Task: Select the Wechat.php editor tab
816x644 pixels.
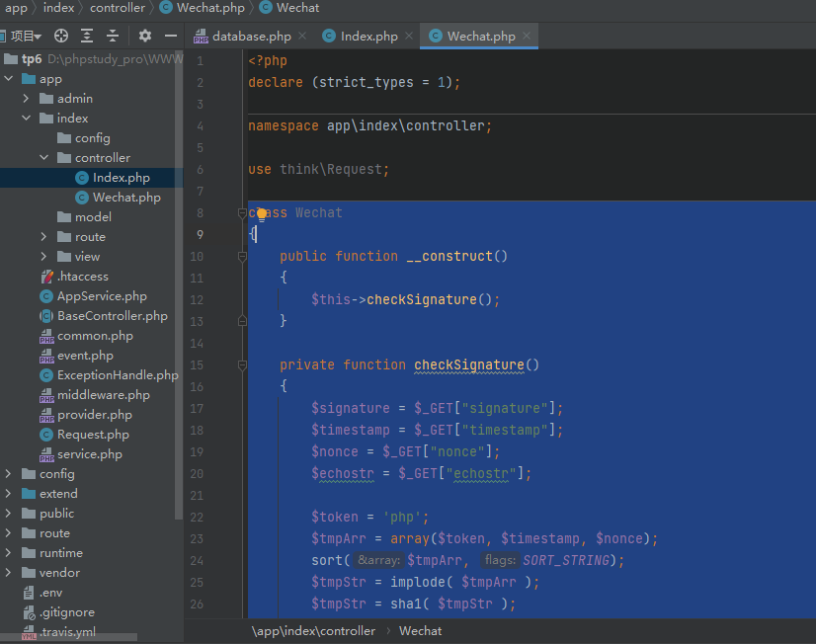Action: 481,37
